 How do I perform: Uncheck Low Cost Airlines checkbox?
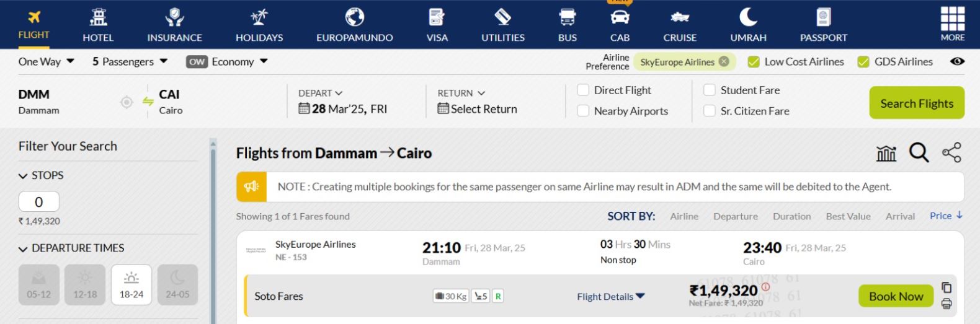[x=754, y=61]
